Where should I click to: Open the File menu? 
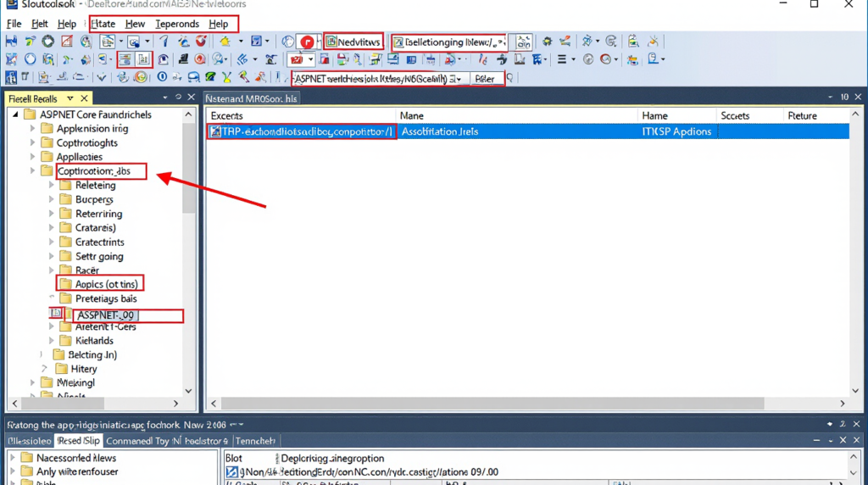(x=14, y=24)
